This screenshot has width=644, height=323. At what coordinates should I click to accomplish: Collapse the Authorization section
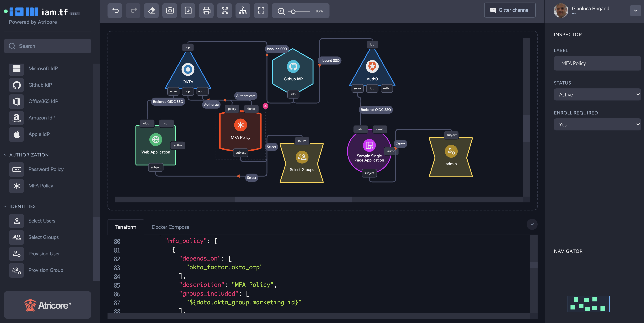click(5, 155)
